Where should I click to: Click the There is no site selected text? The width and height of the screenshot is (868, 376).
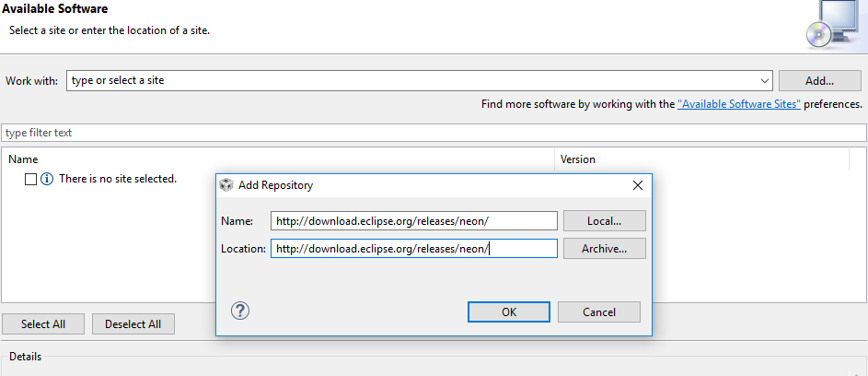click(x=118, y=179)
